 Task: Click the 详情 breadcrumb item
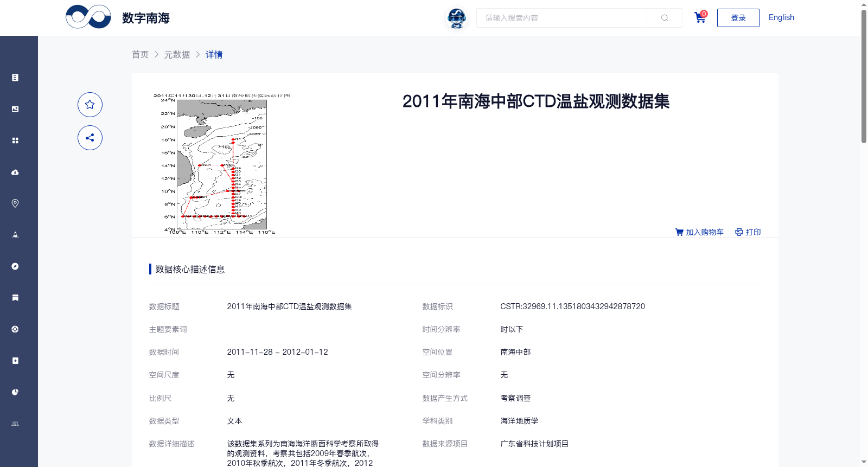pyautogui.click(x=214, y=54)
